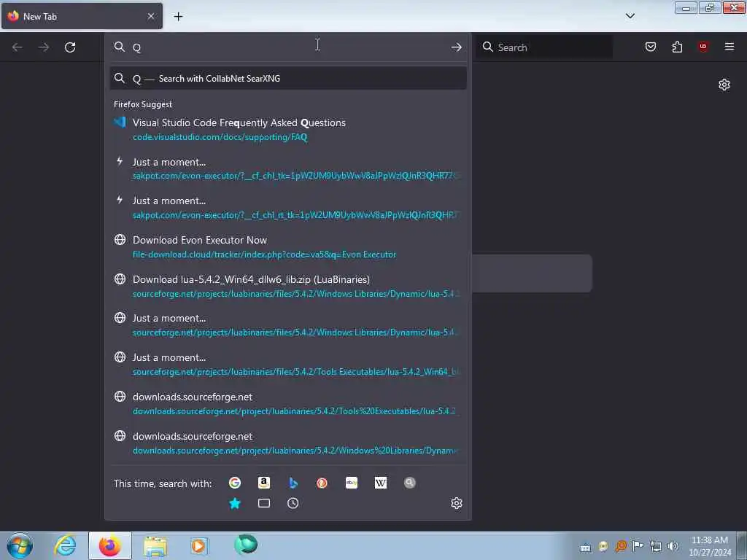The height and width of the screenshot is (560, 747).
Task: Switch to Firefox in the taskbar
Action: coord(110,545)
